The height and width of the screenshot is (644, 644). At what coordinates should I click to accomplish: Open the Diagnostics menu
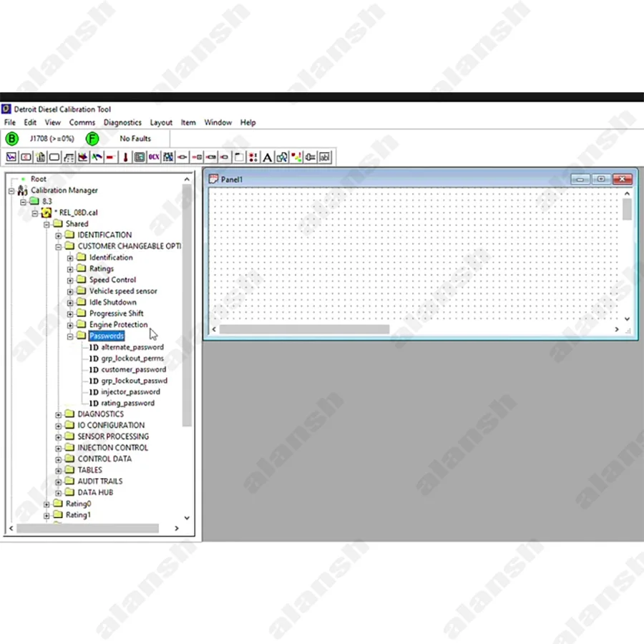[122, 122]
